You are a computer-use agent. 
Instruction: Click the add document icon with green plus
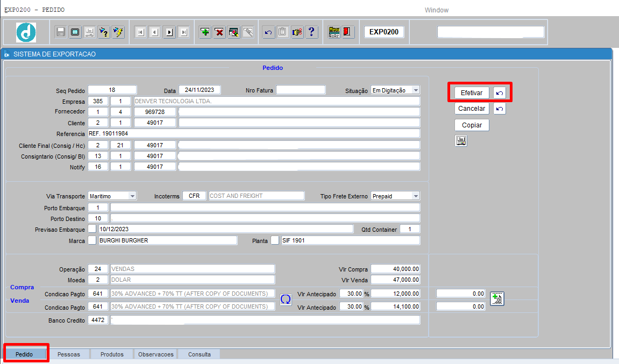point(497,298)
